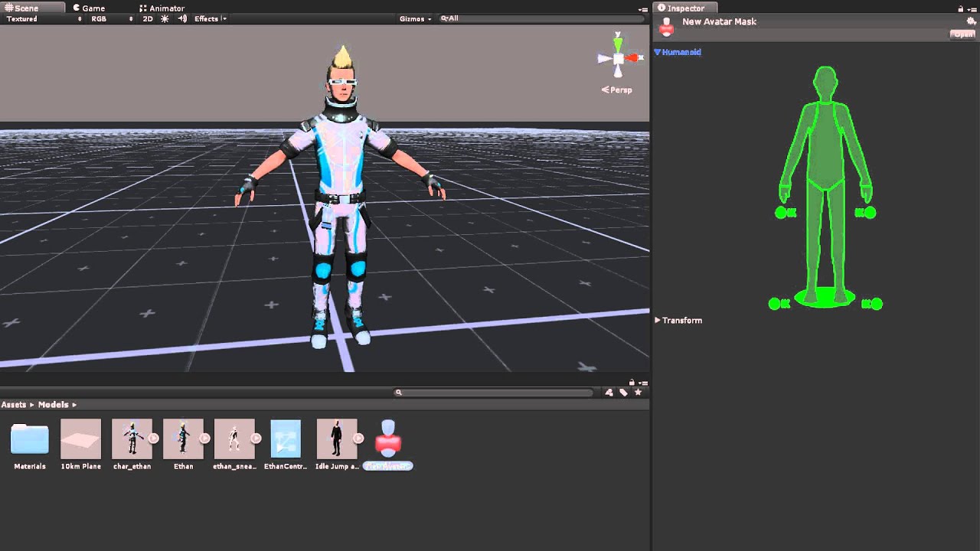The image size is (980, 551).
Task: Toggle Persp projection label
Action: tap(617, 90)
